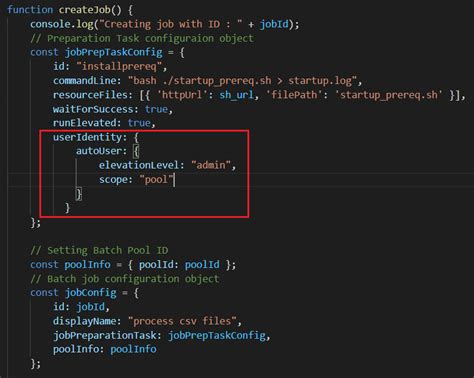Click the waitForSuccess property line

(x=113, y=109)
